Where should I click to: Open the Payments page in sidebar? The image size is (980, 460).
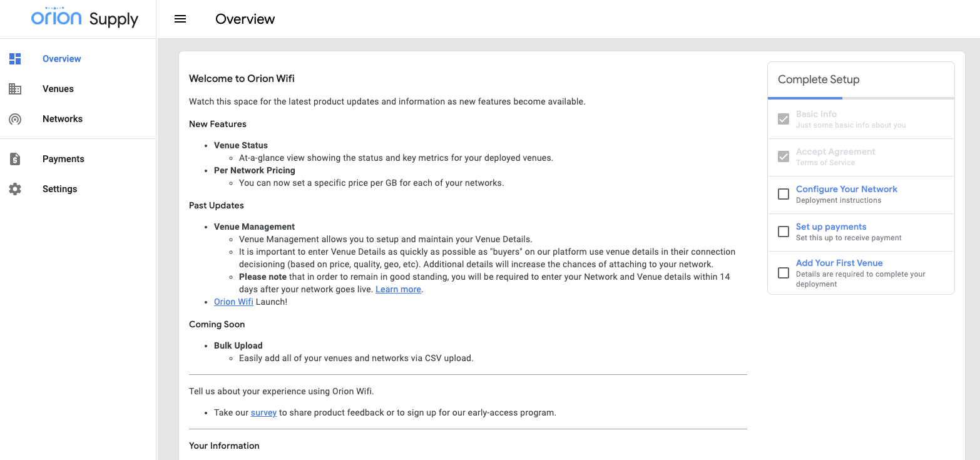click(x=63, y=159)
